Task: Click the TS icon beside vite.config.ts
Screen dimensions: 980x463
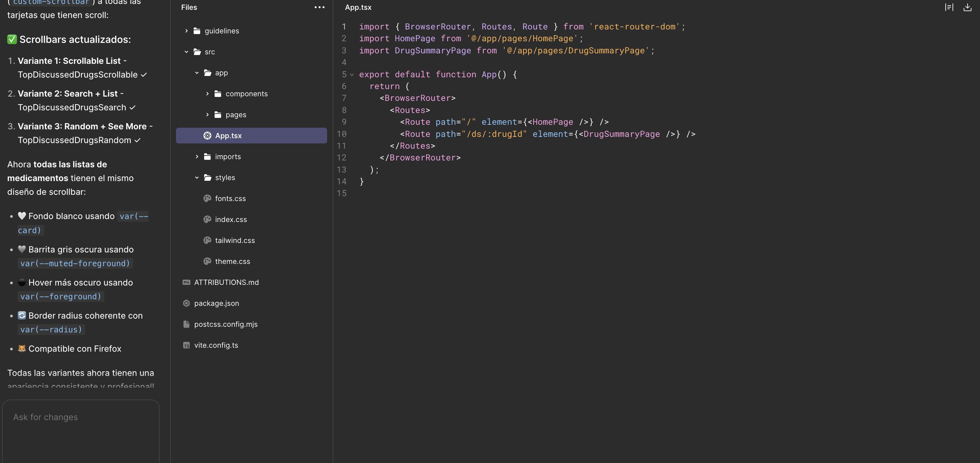Action: coord(186,345)
